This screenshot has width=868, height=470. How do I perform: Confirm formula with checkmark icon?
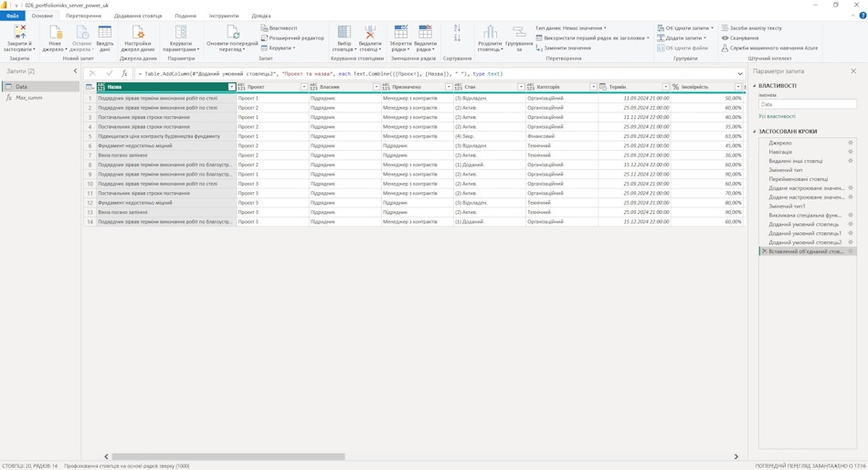(x=109, y=73)
